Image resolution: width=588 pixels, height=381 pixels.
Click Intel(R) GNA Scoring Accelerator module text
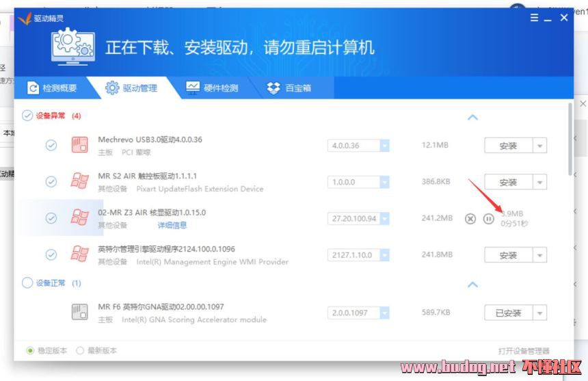coord(194,319)
